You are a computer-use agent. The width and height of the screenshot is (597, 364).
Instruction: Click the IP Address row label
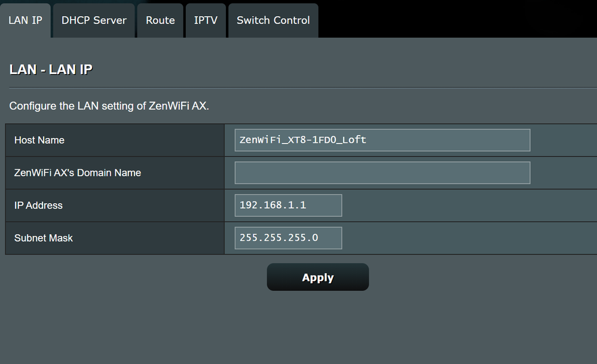coord(38,205)
